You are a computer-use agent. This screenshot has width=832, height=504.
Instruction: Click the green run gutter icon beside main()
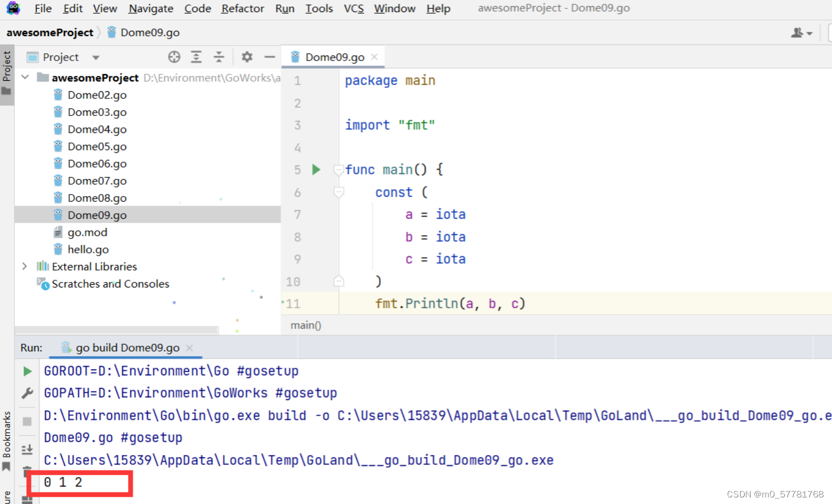click(316, 169)
